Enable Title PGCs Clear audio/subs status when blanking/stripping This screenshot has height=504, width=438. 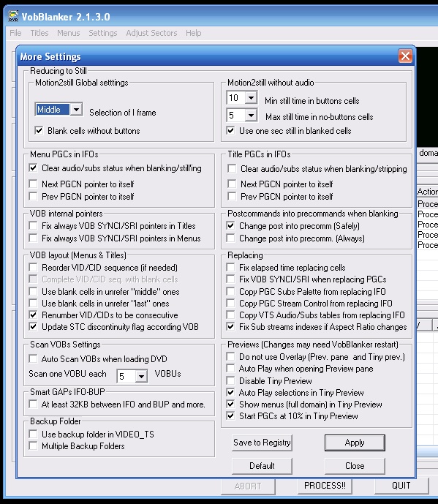pyautogui.click(x=232, y=168)
